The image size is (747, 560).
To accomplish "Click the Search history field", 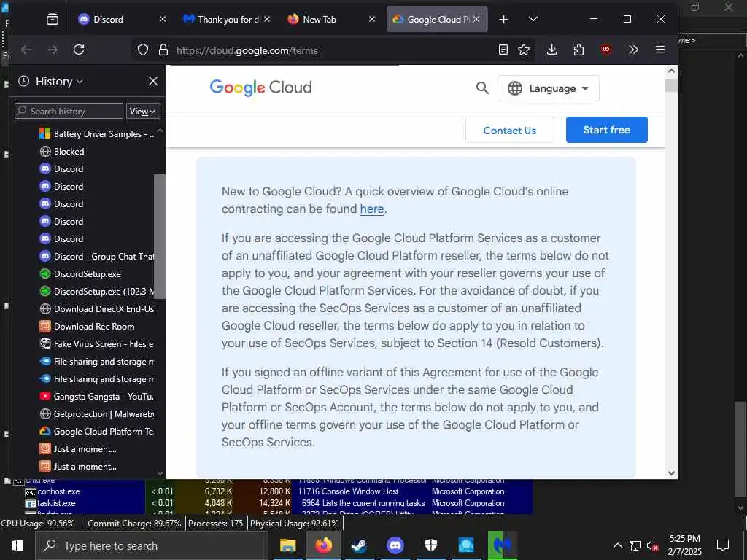I will tap(69, 111).
